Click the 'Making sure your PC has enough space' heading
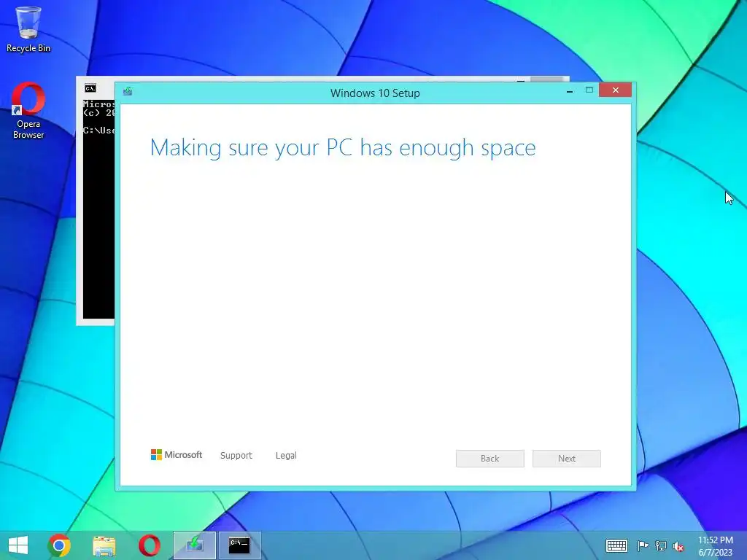The image size is (747, 560). [x=343, y=147]
